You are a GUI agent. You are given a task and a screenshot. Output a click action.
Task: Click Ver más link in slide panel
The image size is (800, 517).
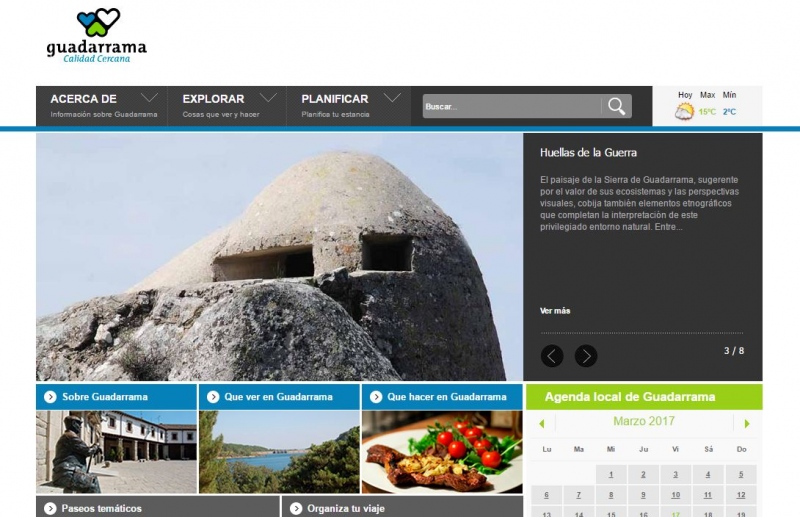[x=555, y=311]
